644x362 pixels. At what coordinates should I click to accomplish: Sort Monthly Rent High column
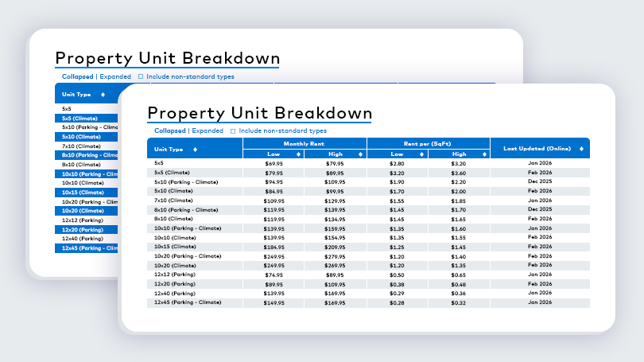[x=360, y=154]
